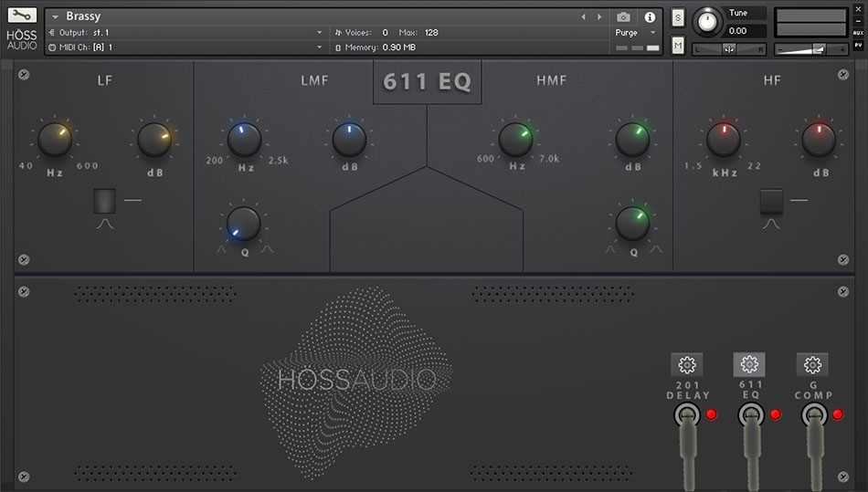The width and height of the screenshot is (868, 492).
Task: Take a snapshot with the camera icon
Action: click(623, 17)
